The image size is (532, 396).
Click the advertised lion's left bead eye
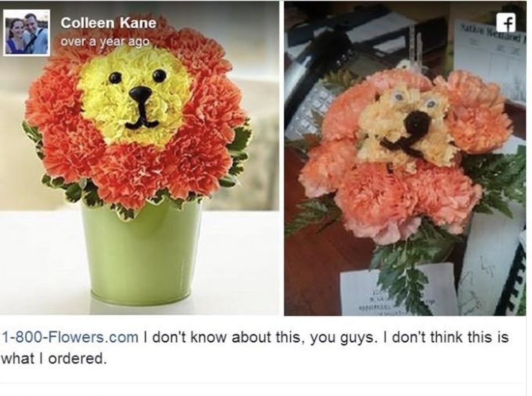[115, 78]
